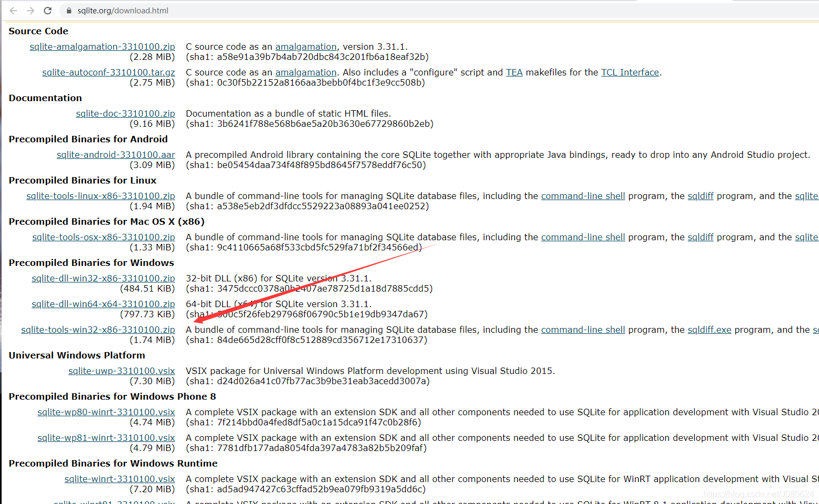This screenshot has height=504, width=819.
Task: Select 'Precompiled Binaries for Linux' heading
Action: [82, 180]
